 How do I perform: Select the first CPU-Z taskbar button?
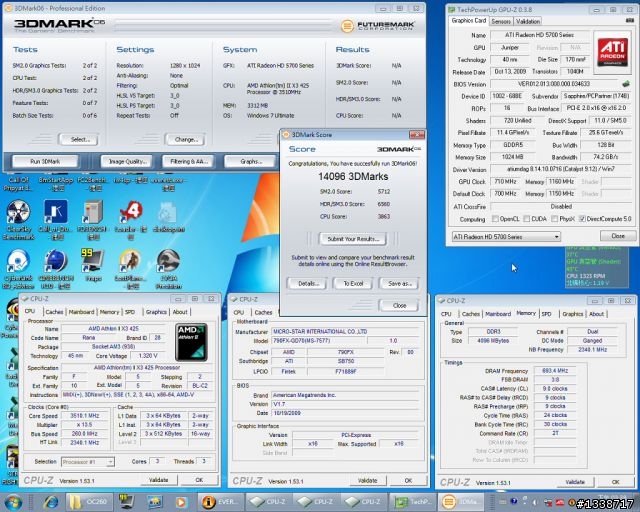click(x=268, y=501)
